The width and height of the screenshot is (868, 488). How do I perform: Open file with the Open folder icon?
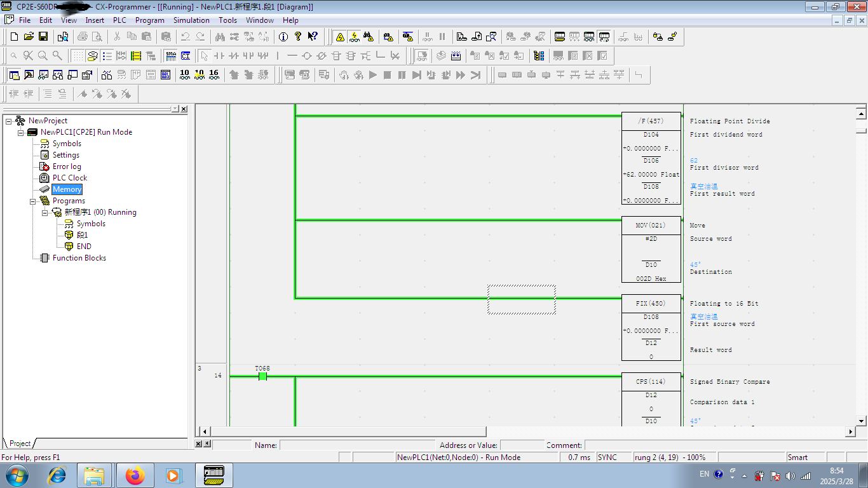(x=29, y=37)
